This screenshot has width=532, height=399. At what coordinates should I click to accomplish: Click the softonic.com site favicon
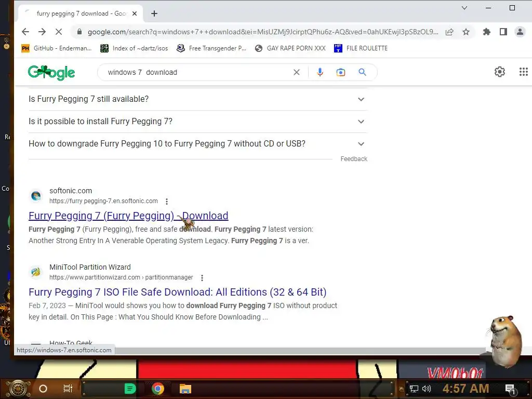(x=36, y=196)
